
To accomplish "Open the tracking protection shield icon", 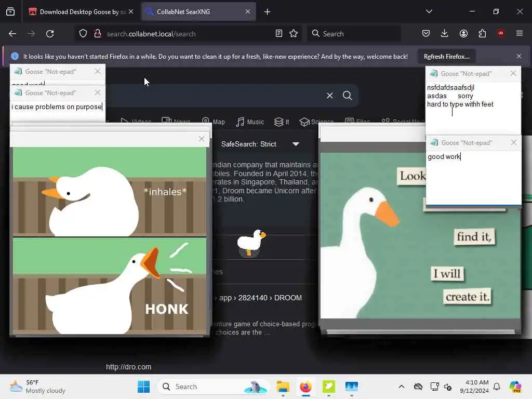I will 83,34.
